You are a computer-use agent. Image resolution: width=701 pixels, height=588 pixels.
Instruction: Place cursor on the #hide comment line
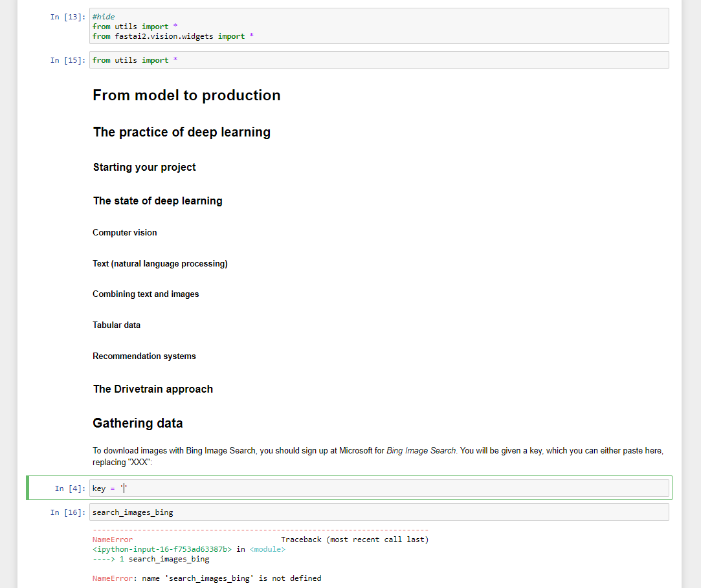(104, 17)
